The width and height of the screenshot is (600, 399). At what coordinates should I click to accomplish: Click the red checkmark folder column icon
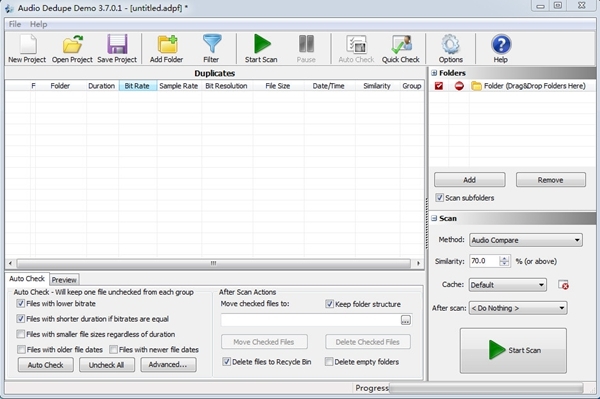(x=439, y=86)
